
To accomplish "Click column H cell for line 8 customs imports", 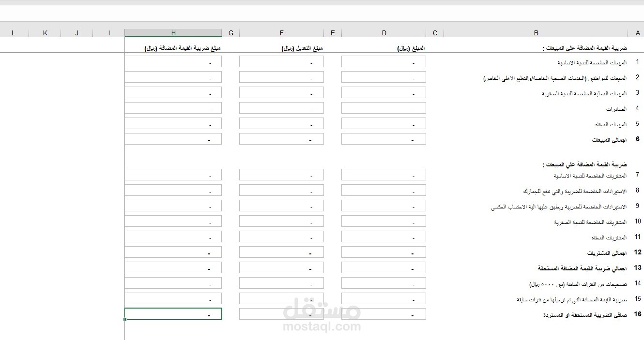I will [x=173, y=190].
